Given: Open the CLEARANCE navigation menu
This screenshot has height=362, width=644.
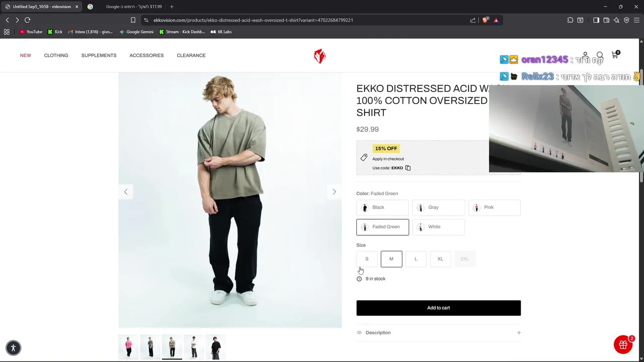Looking at the screenshot, I should [x=191, y=55].
